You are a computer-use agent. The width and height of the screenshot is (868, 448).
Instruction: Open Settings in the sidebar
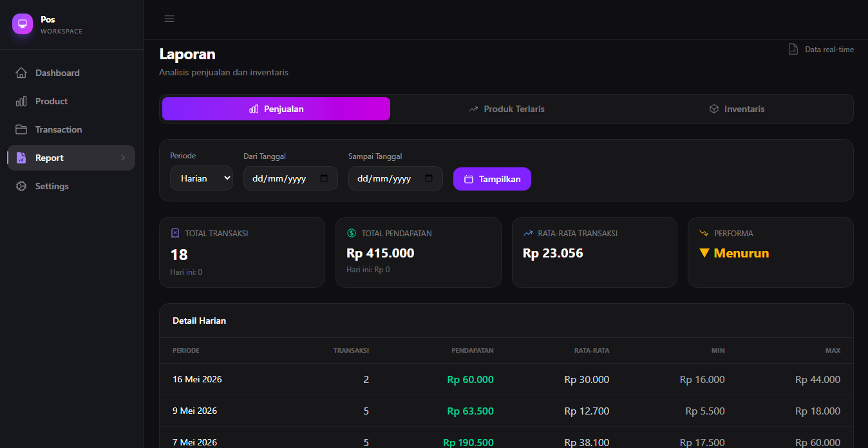tap(71, 186)
